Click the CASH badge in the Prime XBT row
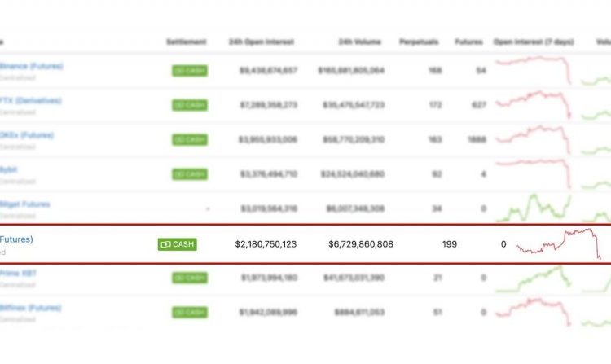This screenshot has height=364, width=611. tap(190, 278)
